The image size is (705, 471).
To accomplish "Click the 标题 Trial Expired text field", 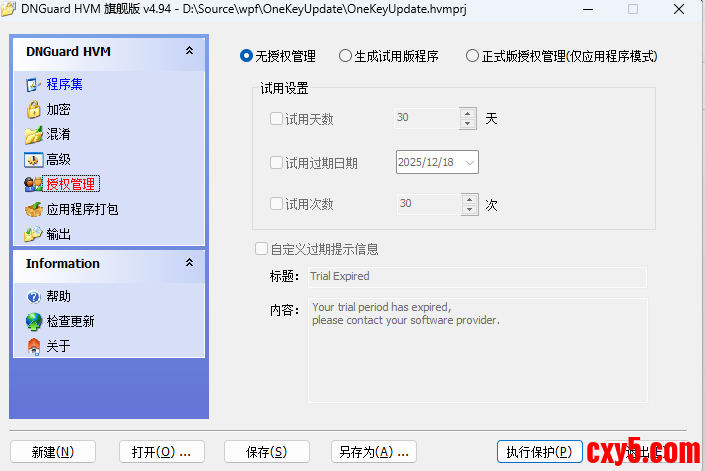I will point(476,276).
